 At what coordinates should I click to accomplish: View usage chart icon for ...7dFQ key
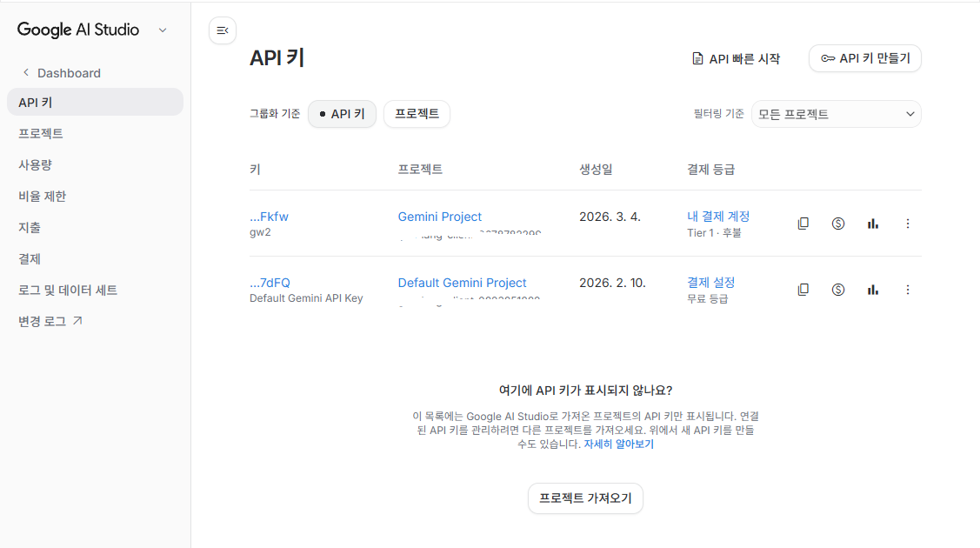(x=872, y=289)
